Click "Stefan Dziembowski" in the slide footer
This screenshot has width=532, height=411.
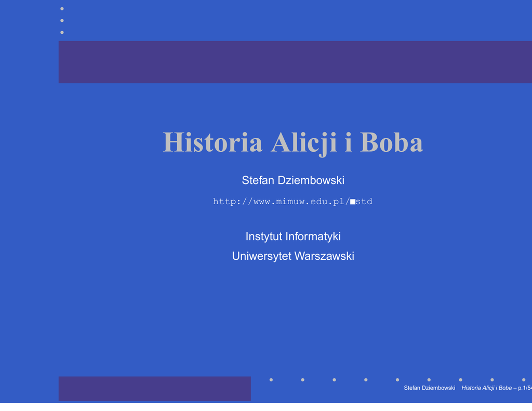click(429, 388)
